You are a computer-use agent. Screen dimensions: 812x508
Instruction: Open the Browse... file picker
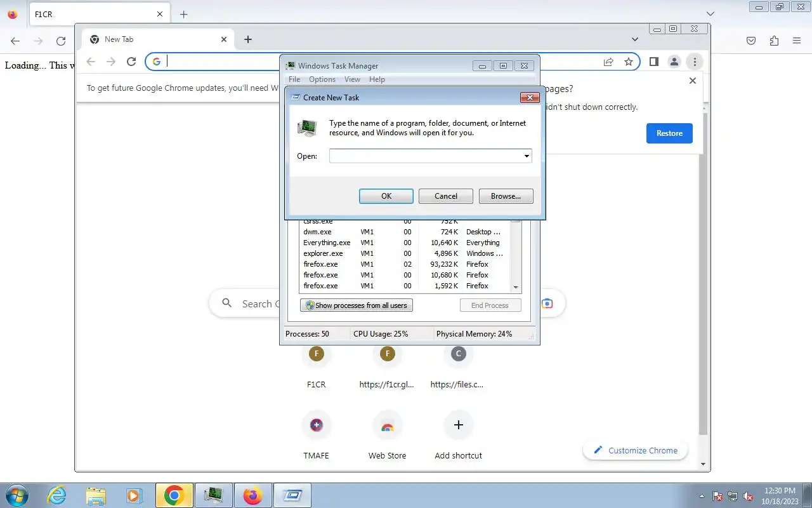click(506, 196)
